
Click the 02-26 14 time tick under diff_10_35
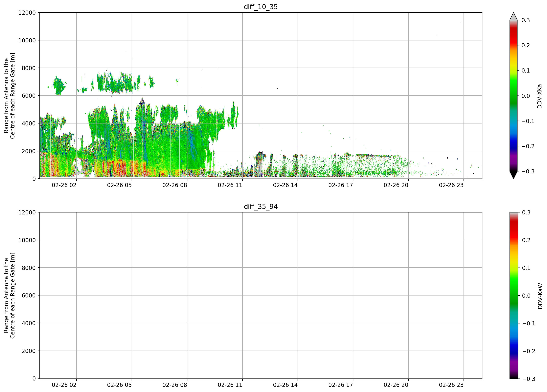285,185
